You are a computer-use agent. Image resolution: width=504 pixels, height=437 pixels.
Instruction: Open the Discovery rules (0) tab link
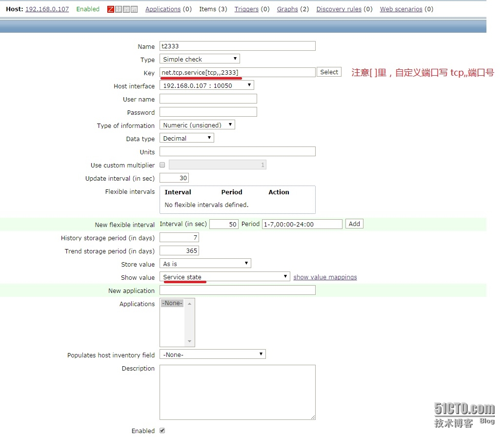(x=339, y=9)
